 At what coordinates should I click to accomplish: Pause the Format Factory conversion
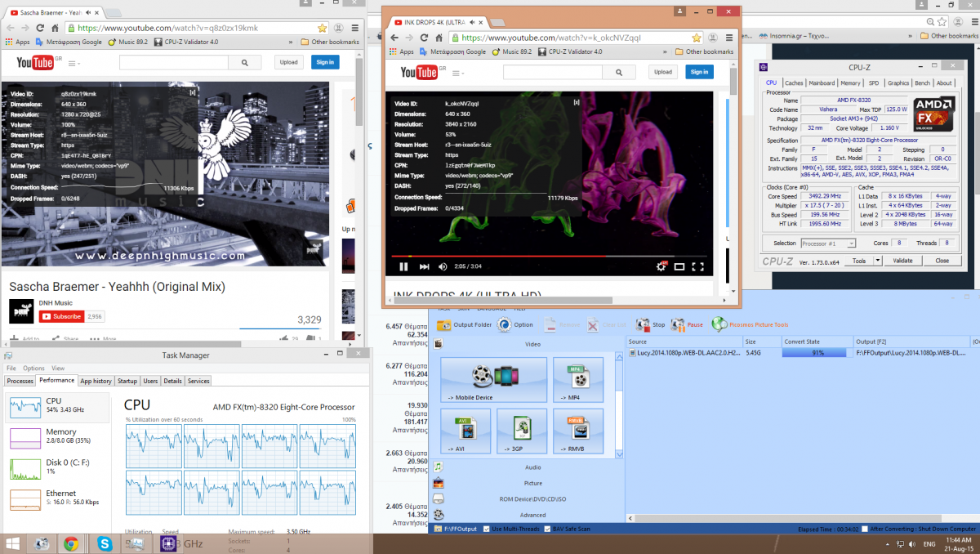click(x=687, y=324)
